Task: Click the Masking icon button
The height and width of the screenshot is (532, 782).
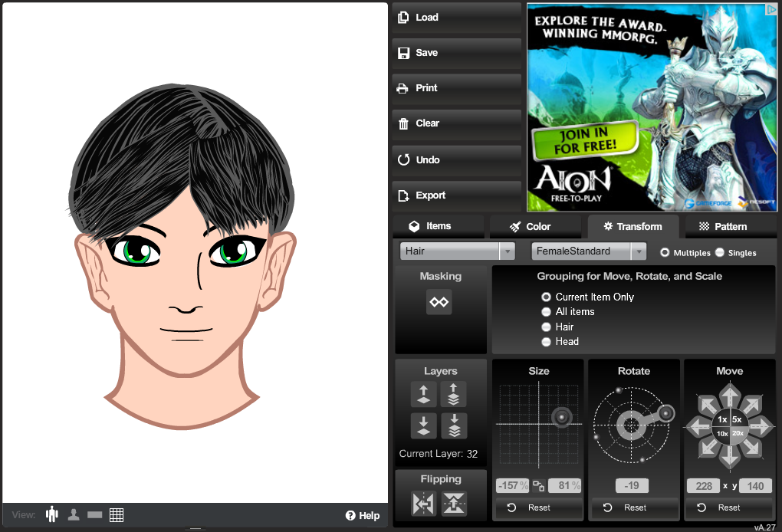Action: point(439,302)
